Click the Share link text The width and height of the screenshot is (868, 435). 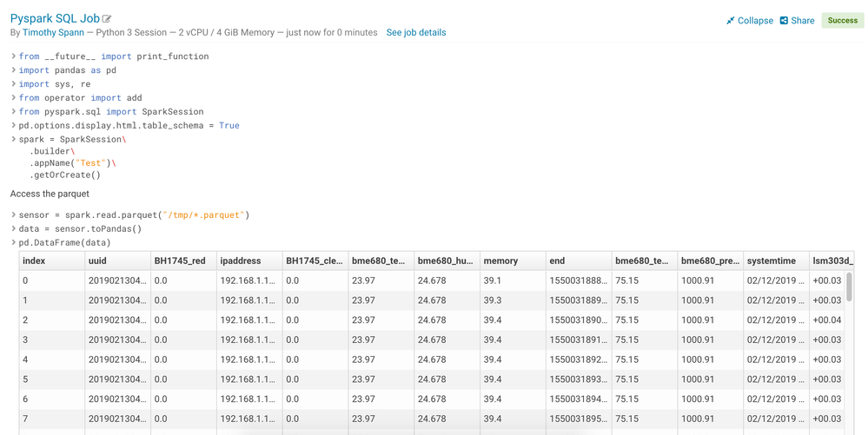(803, 21)
